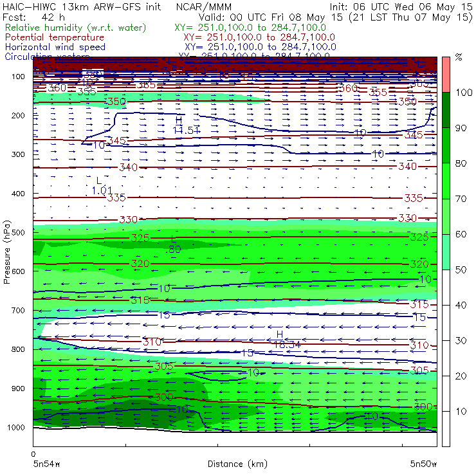The height and width of the screenshot is (476, 476).
Task: Select the 80–90 green colorbar segment
Action: pyautogui.click(x=446, y=145)
